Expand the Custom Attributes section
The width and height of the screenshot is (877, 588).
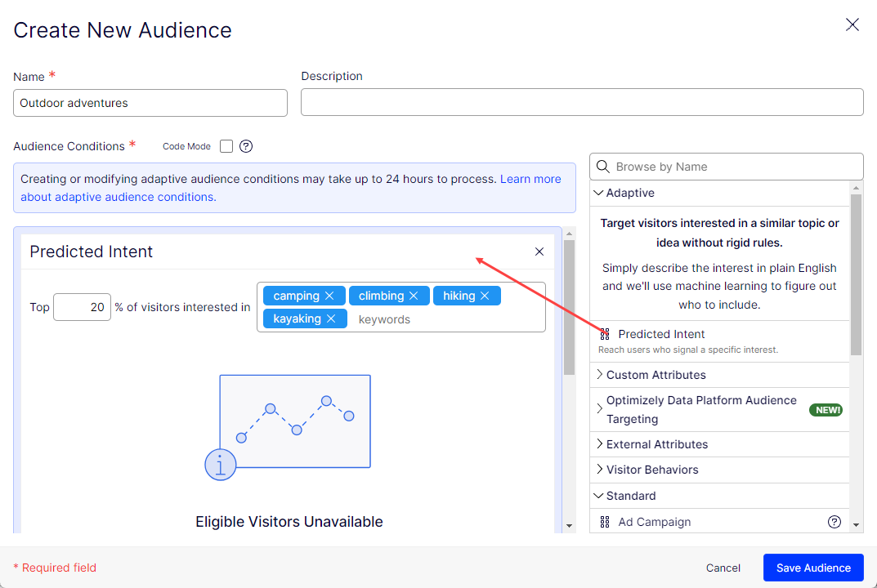[x=656, y=375]
